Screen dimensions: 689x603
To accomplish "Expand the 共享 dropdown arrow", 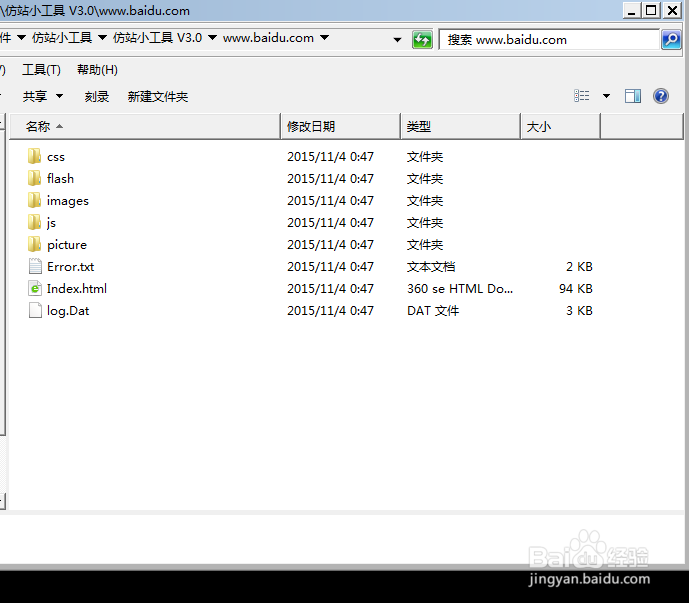I will (60, 96).
